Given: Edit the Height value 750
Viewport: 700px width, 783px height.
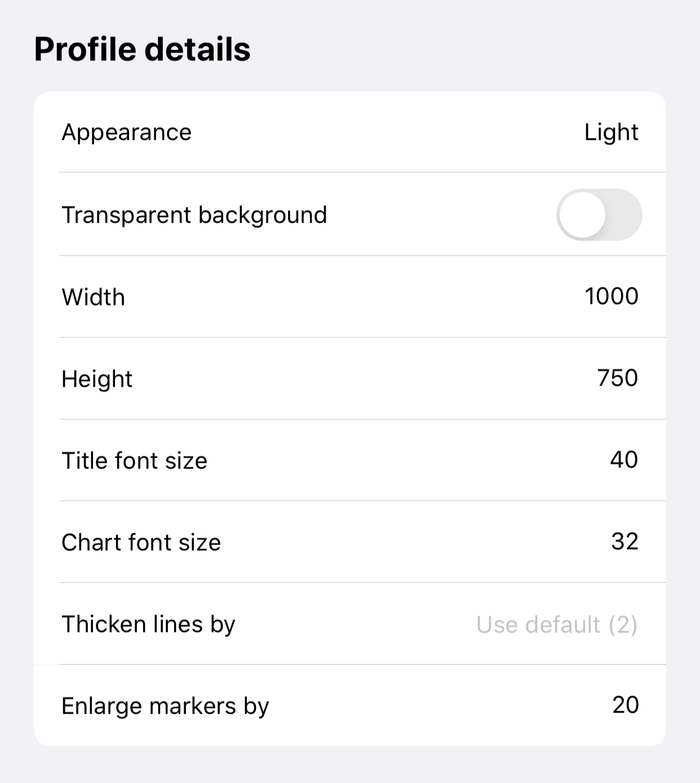Looking at the screenshot, I should coord(618,378).
